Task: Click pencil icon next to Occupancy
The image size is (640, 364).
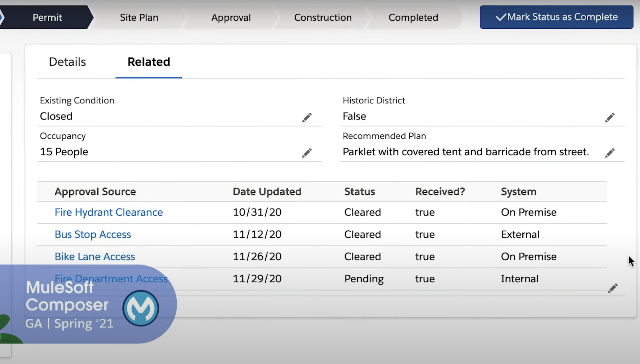Action: pyautogui.click(x=307, y=153)
